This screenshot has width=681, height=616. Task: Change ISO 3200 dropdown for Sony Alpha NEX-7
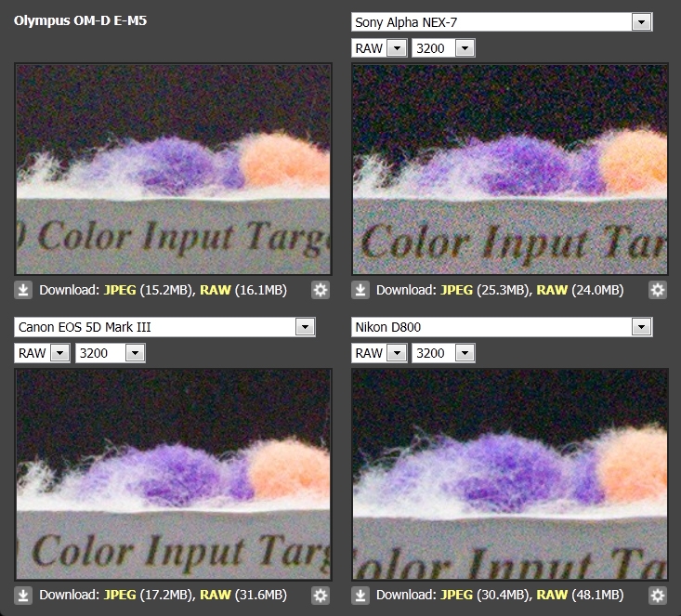443,48
